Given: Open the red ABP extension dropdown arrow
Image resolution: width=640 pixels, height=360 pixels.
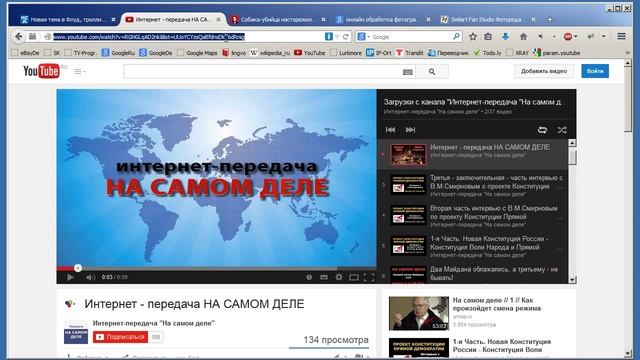Looking at the screenshot, I should point(576,37).
